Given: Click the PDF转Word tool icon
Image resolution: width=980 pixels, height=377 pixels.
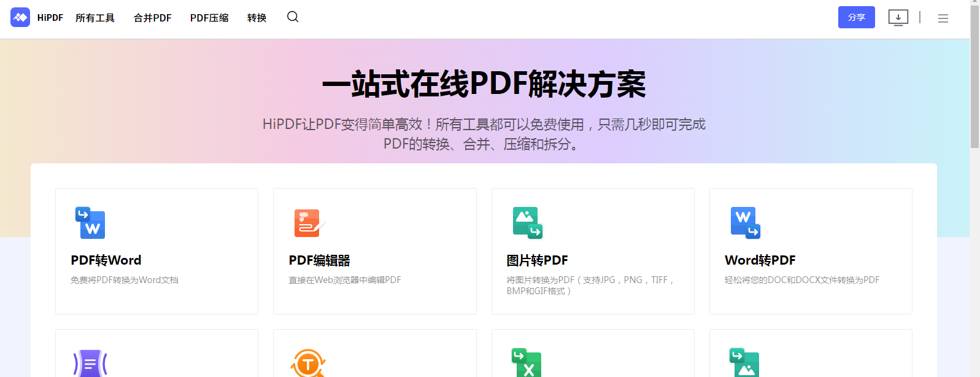Looking at the screenshot, I should 90,223.
